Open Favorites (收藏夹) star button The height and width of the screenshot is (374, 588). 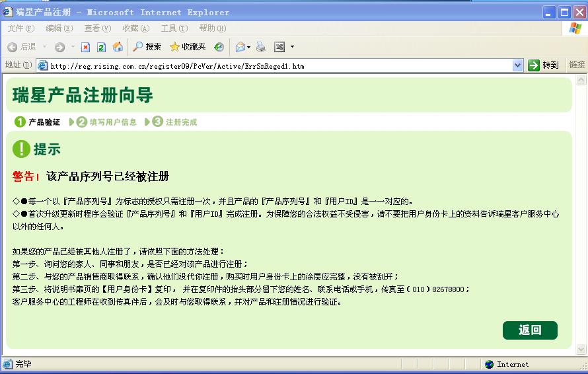point(188,47)
